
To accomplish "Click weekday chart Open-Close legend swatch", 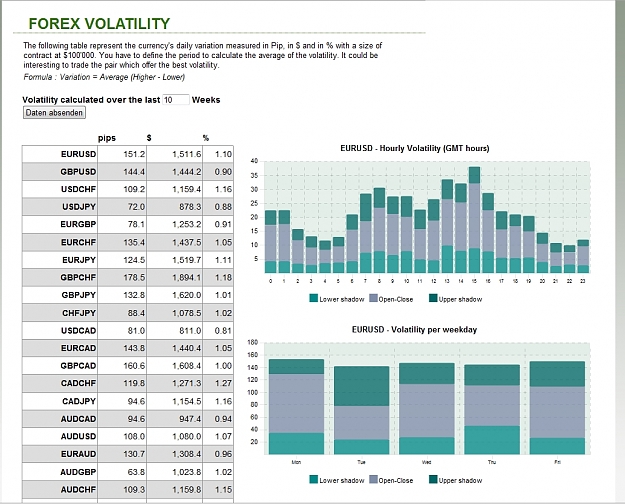I will click(373, 480).
